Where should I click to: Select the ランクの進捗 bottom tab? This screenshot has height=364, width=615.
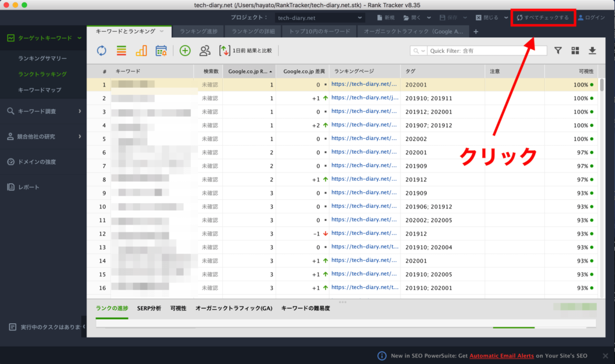click(x=112, y=308)
